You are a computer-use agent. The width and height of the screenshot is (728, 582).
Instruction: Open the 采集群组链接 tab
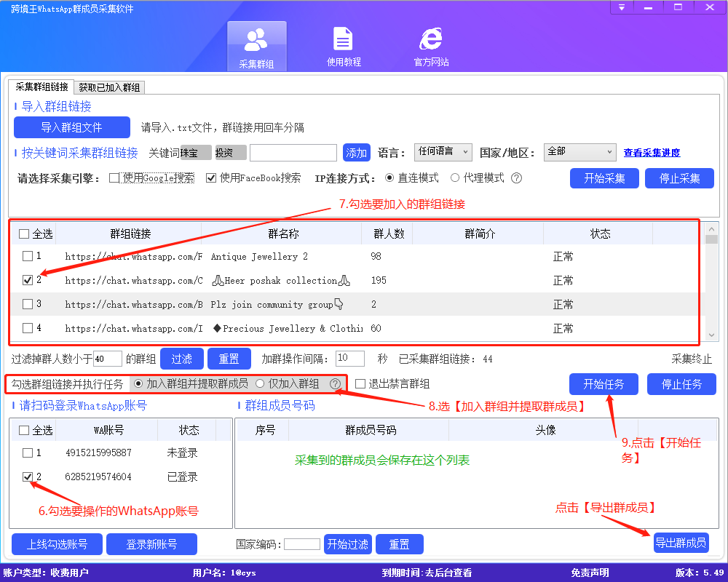[x=40, y=86]
